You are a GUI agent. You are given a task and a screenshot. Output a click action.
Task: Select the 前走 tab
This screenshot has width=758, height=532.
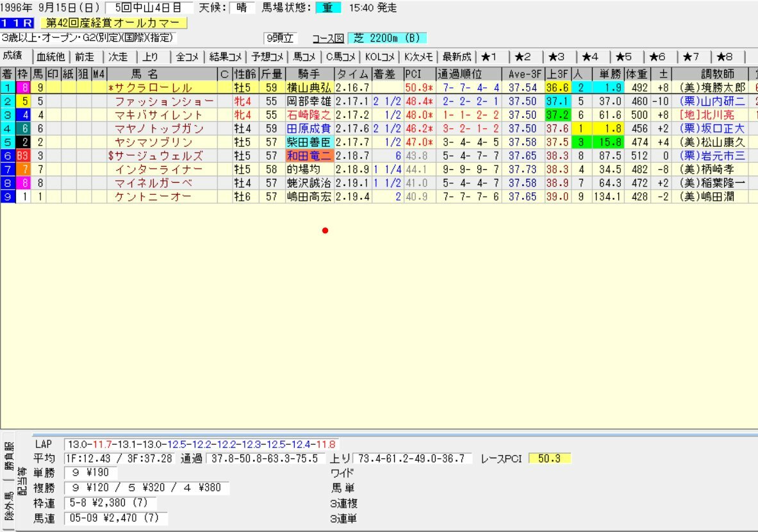pos(85,57)
